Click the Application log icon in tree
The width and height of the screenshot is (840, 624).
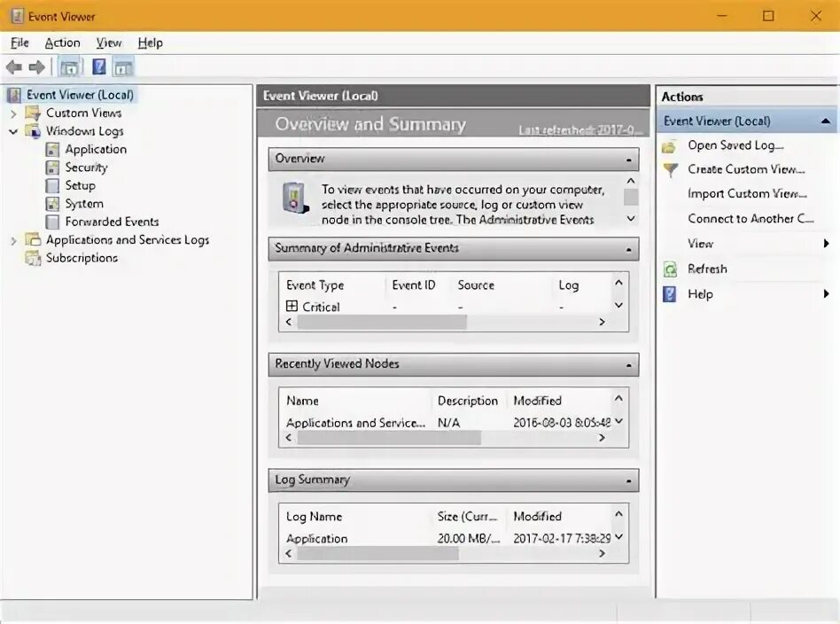(52, 150)
